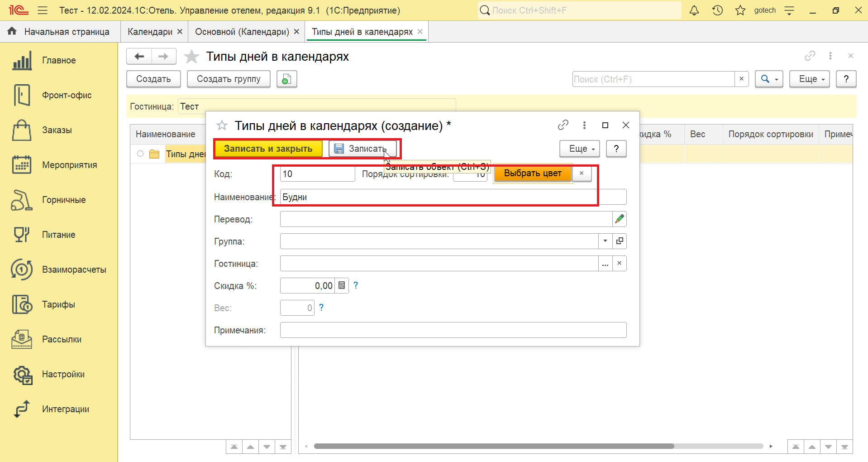Click Записать и закрыть button
Screen dimensions: 868x462
coord(268,149)
